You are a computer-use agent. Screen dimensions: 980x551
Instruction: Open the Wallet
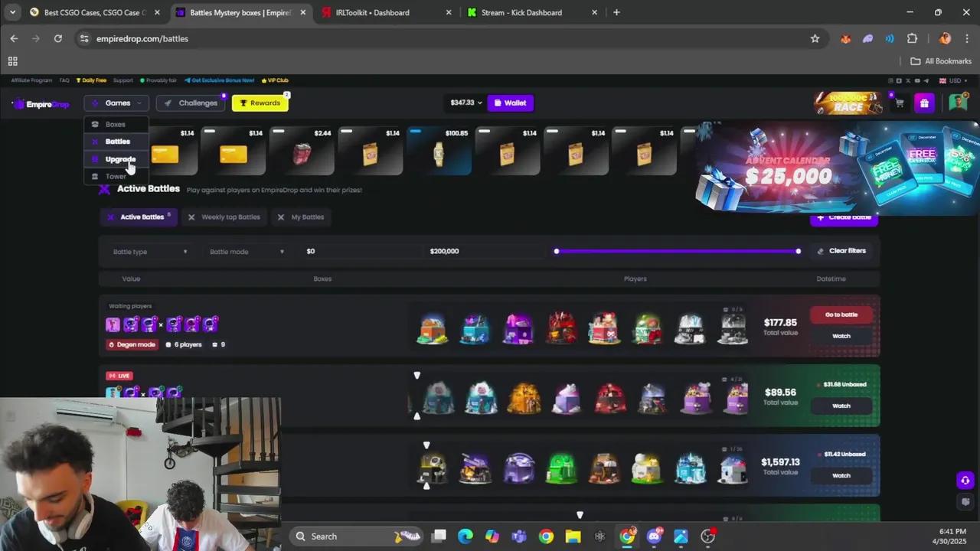point(510,103)
